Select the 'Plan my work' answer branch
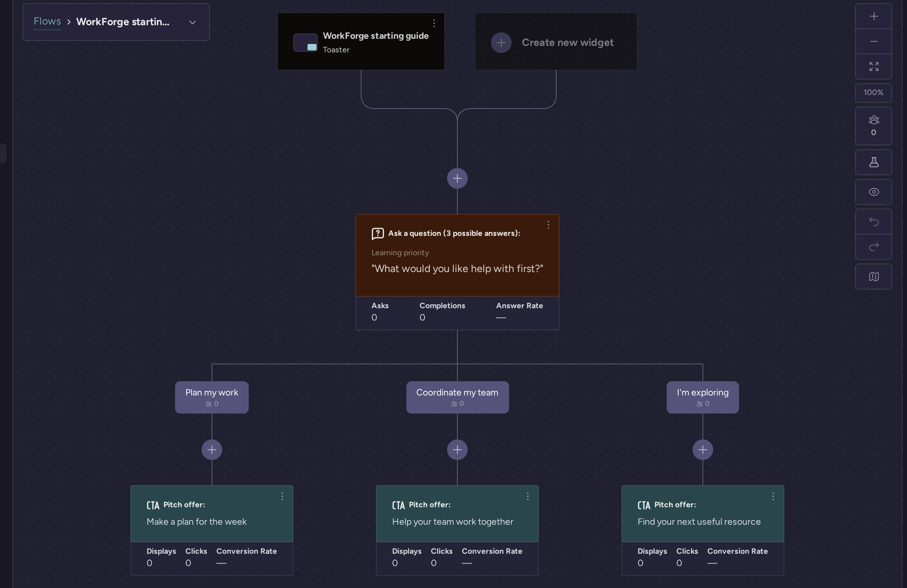 (212, 397)
